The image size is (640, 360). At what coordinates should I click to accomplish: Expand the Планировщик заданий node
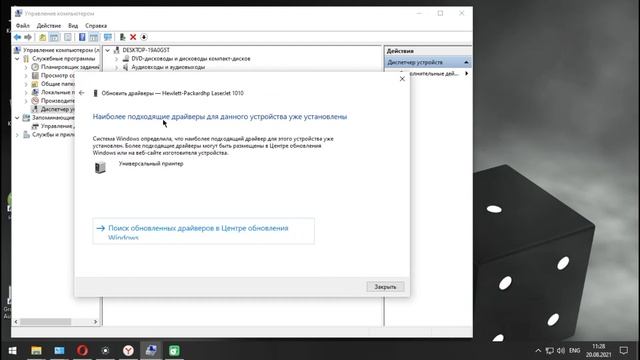coord(26,67)
